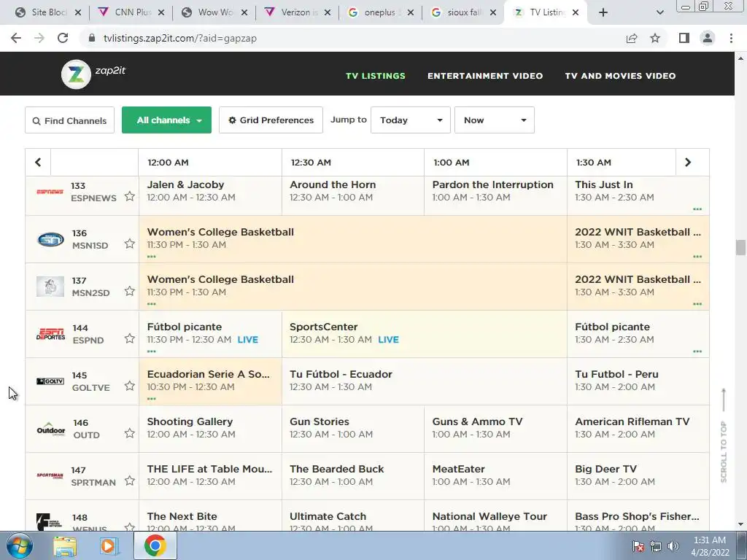Bookmark this page with the star icon
The image size is (747, 560).
[655, 38]
